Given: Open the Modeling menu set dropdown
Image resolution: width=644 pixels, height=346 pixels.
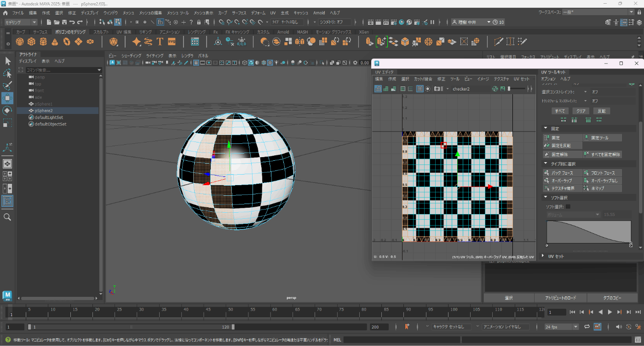Looking at the screenshot, I should (21, 22).
